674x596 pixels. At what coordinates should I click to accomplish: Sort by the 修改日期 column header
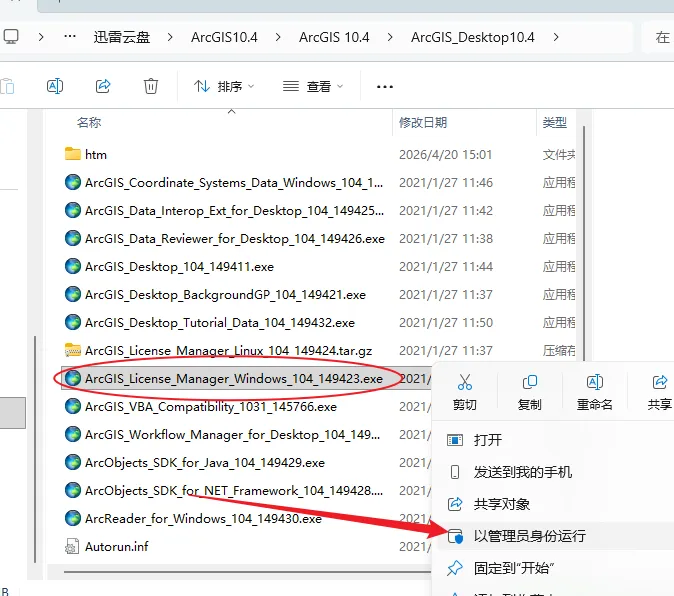click(423, 122)
